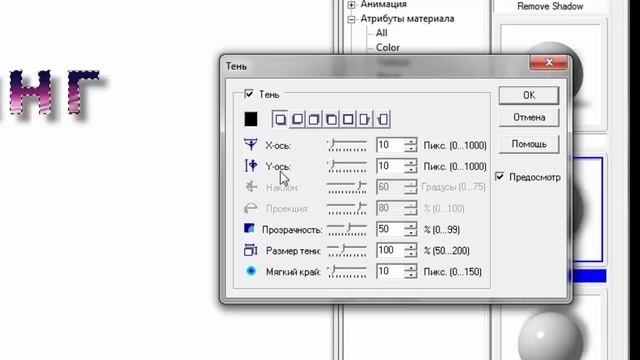
Task: Select the lower-right drop shadow preset icon
Action: (280, 119)
